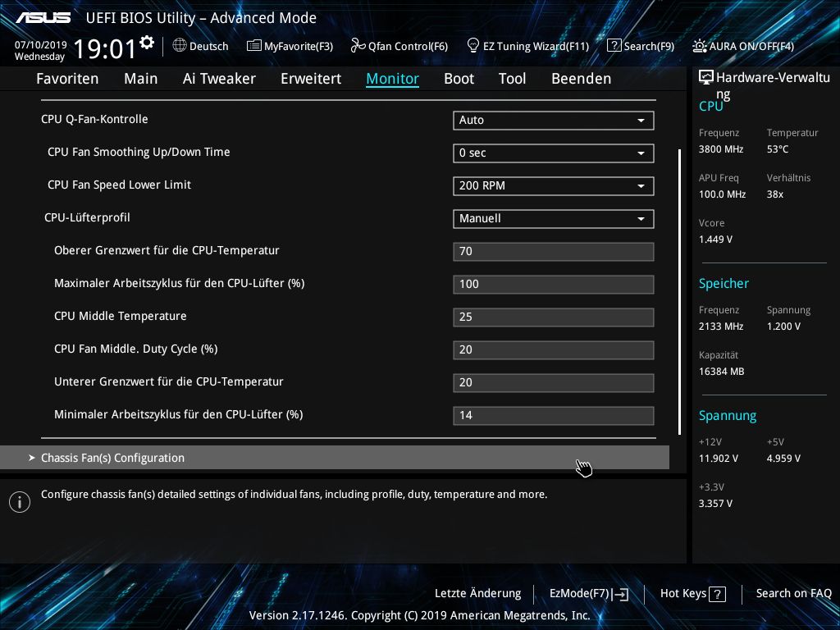Click the info icon beside the help text

point(20,502)
